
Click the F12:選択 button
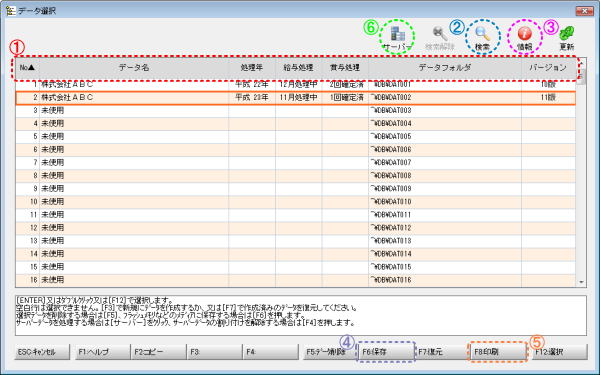pyautogui.click(x=559, y=352)
